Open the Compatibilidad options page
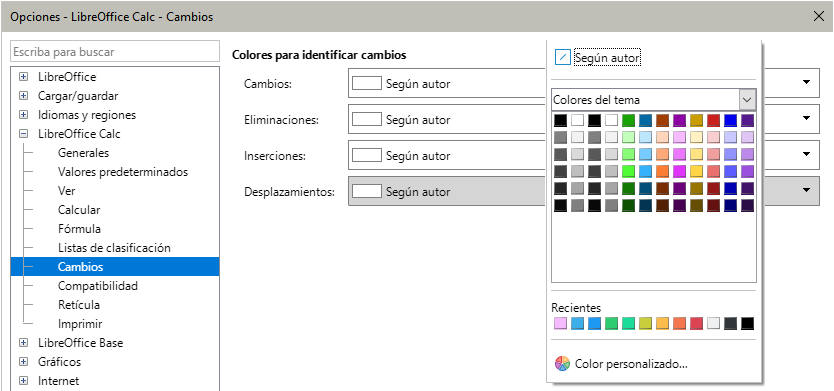 pos(98,286)
